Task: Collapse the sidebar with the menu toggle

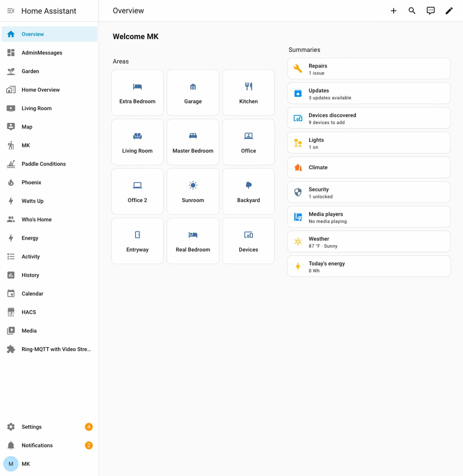Action: pos(10,11)
